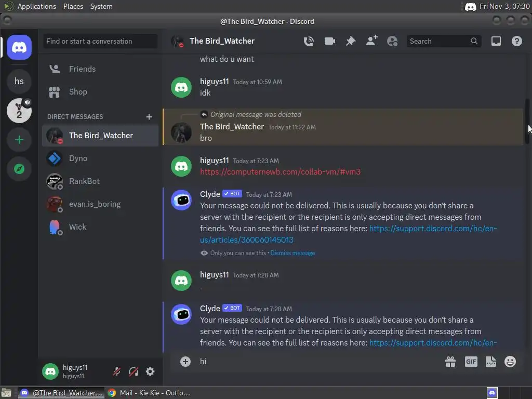
Task: Click the chat scrollbar thumb
Action: pos(527,121)
